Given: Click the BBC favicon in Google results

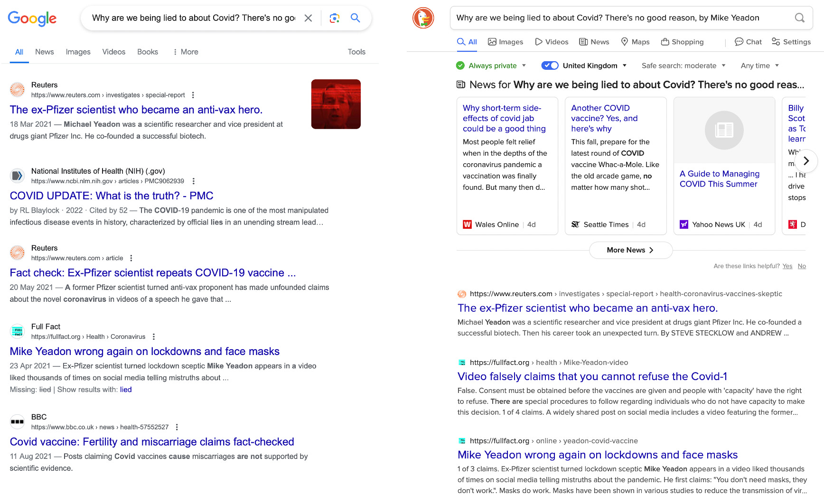Looking at the screenshot, I should (x=18, y=421).
